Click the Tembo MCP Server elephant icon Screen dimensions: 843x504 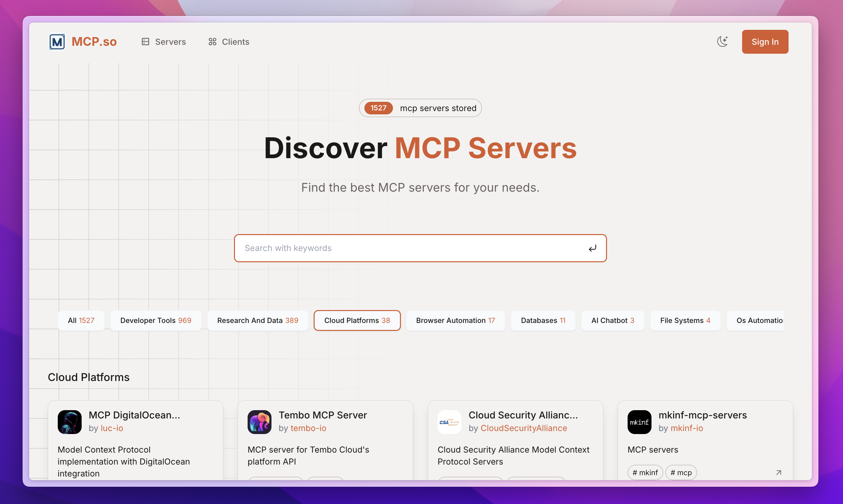pyautogui.click(x=259, y=422)
